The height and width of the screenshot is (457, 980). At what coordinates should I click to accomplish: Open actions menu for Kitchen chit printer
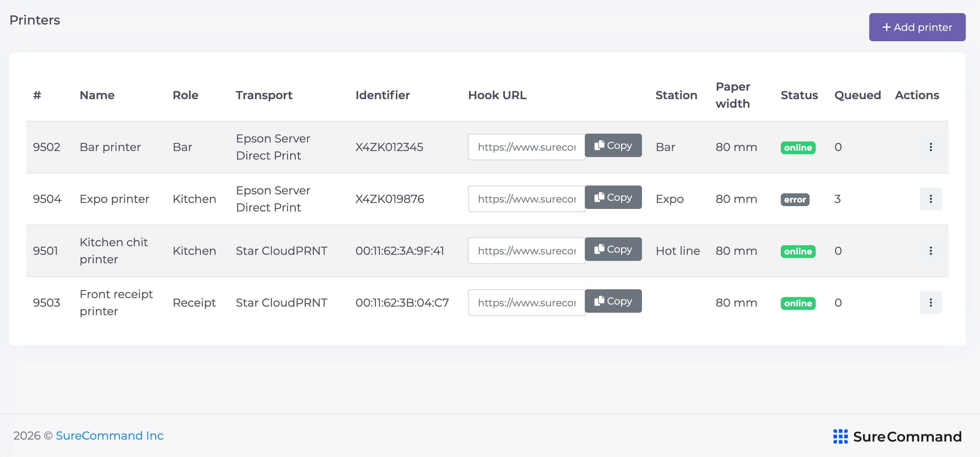pos(931,251)
